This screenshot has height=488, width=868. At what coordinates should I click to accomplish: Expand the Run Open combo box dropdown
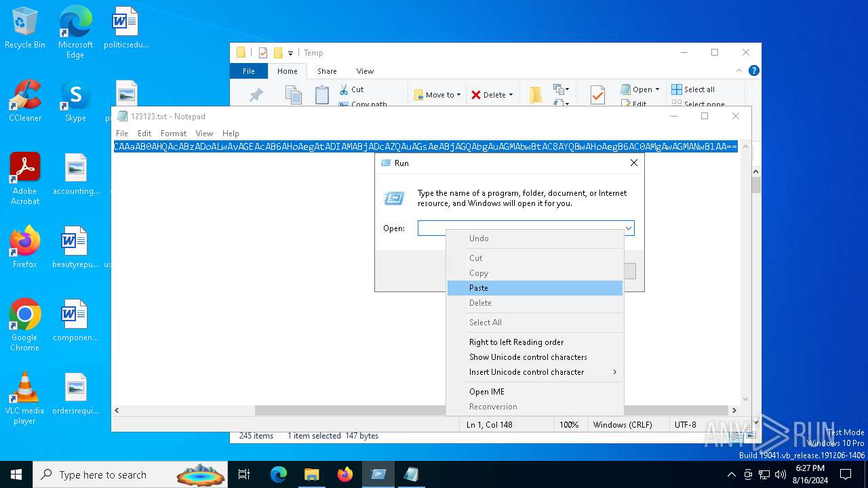(x=629, y=228)
